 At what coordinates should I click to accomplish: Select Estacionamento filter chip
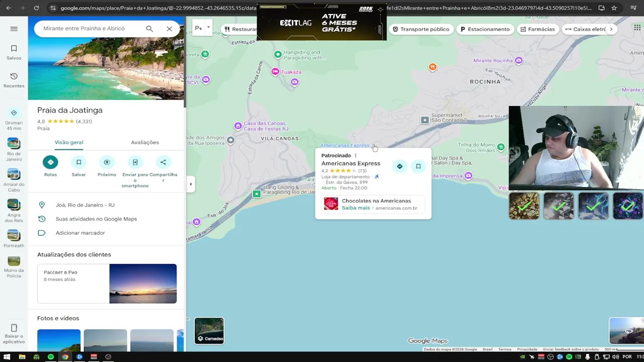485,29
